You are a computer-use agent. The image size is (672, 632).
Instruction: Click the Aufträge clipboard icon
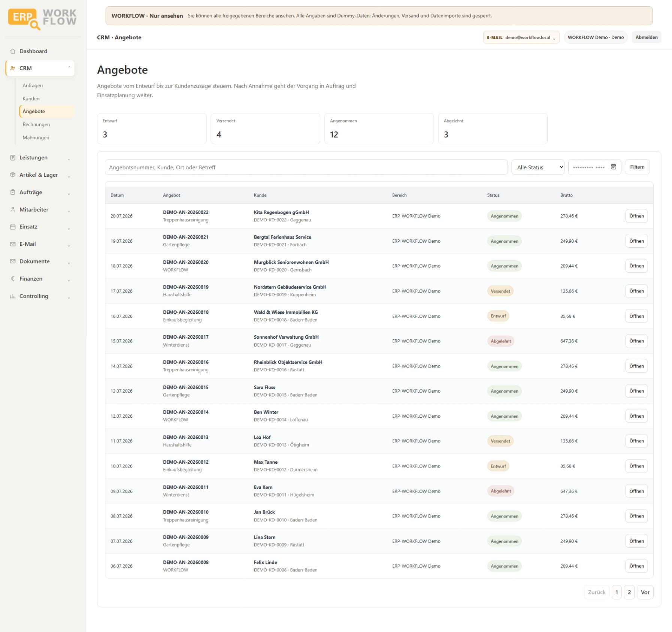pyautogui.click(x=13, y=192)
